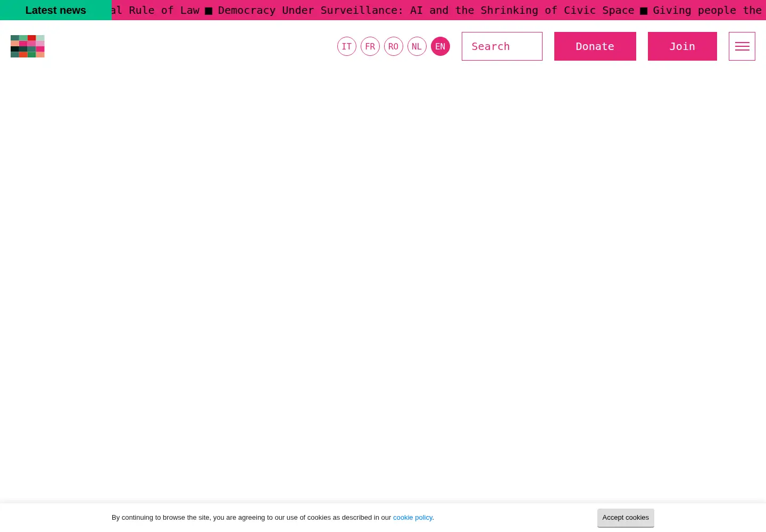766x532 pixels.
Task: Click the colorful mosaic site logo
Action: (28, 46)
